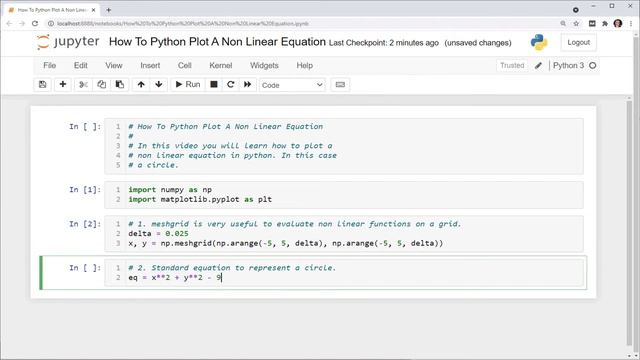Open the command palette keyboard icon
Viewport: 640px width, 360px height.
(340, 84)
